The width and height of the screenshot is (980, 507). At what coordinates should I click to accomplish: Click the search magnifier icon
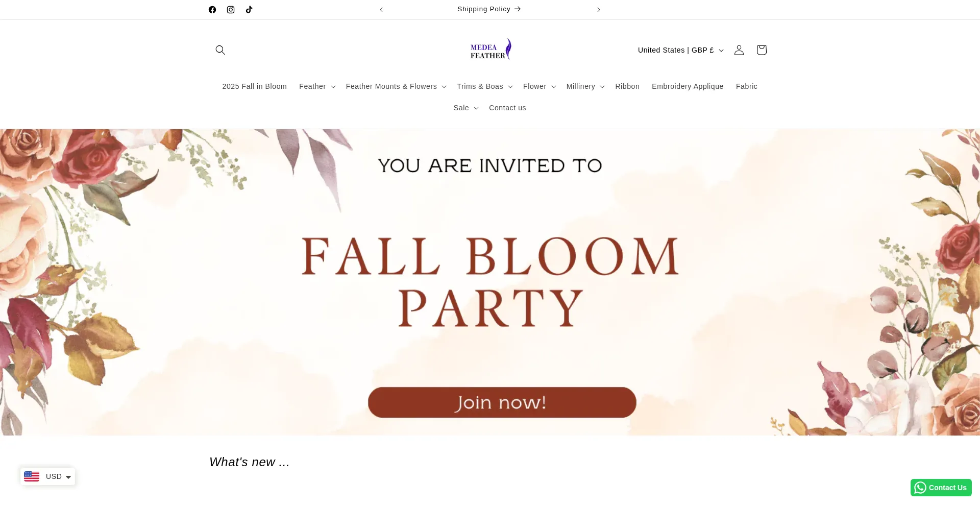pos(220,50)
